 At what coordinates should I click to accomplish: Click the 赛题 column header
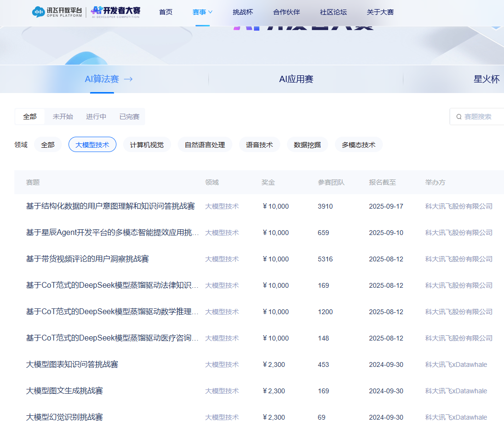coord(33,182)
